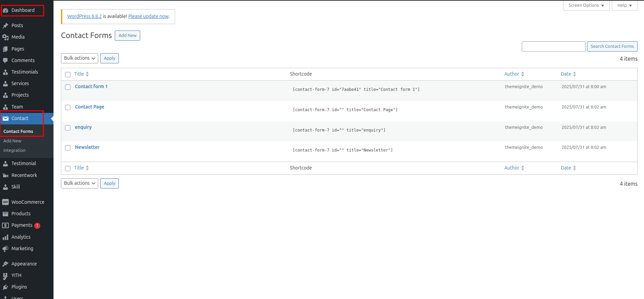Click the Team person icon
644x299 pixels.
pyautogui.click(x=5, y=107)
